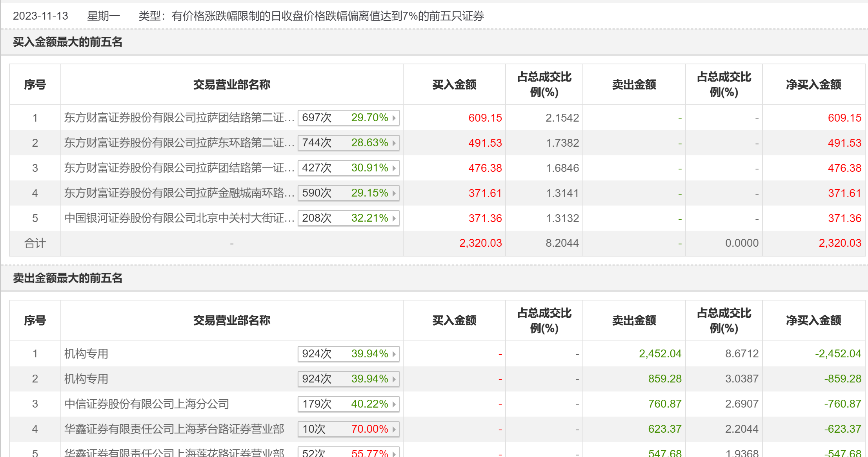The width and height of the screenshot is (868, 457).
Task: Open 华鑫证券上海茅台路证券营业部 link
Action: [174, 429]
